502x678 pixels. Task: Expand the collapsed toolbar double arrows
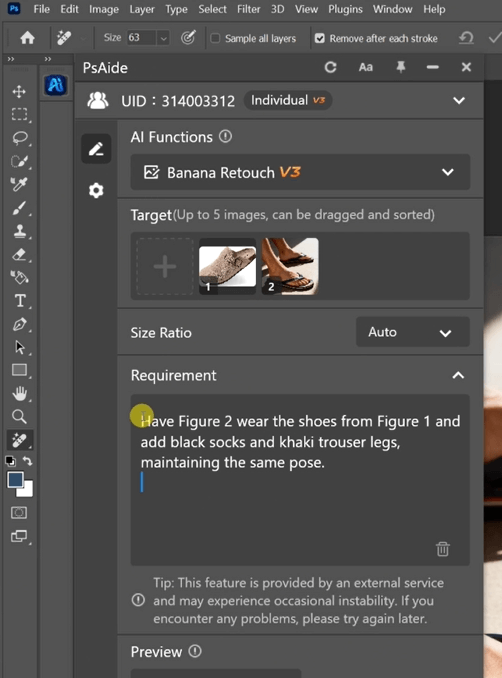coord(11,59)
